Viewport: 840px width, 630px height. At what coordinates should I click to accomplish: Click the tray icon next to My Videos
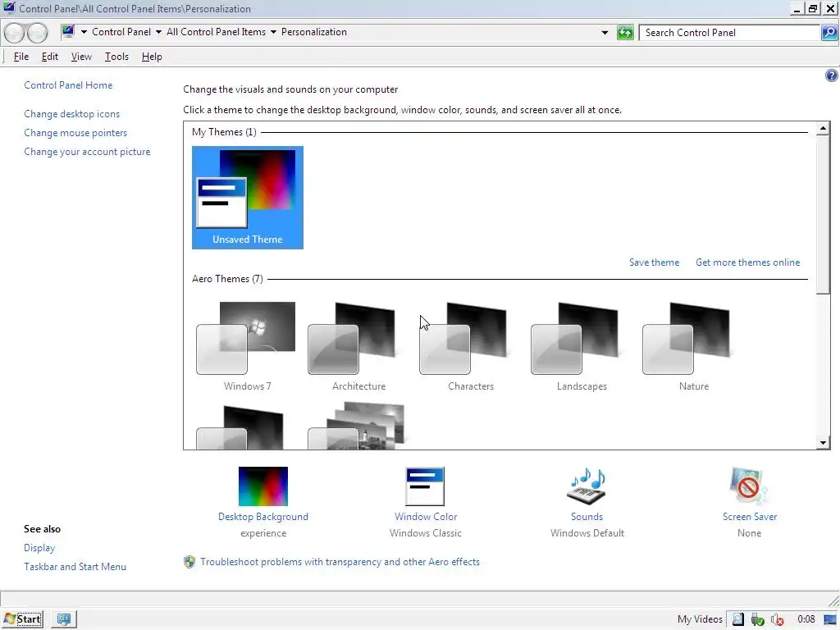[x=737, y=620]
